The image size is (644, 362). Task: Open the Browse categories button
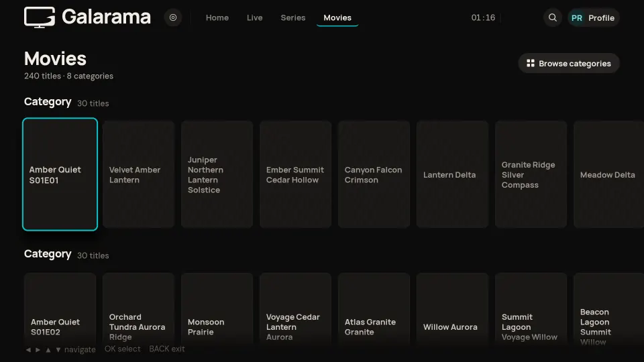point(569,63)
